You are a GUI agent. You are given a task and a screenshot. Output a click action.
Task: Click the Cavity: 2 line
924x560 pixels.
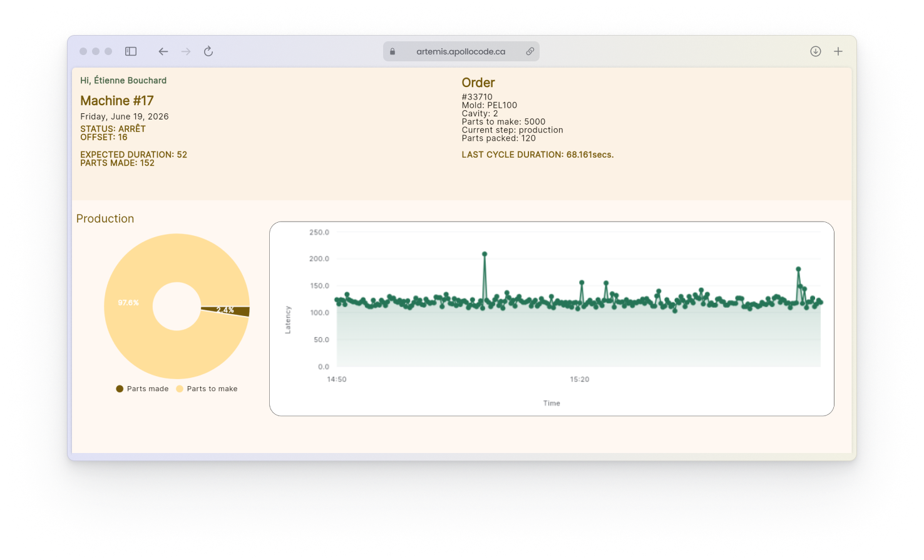pyautogui.click(x=480, y=113)
